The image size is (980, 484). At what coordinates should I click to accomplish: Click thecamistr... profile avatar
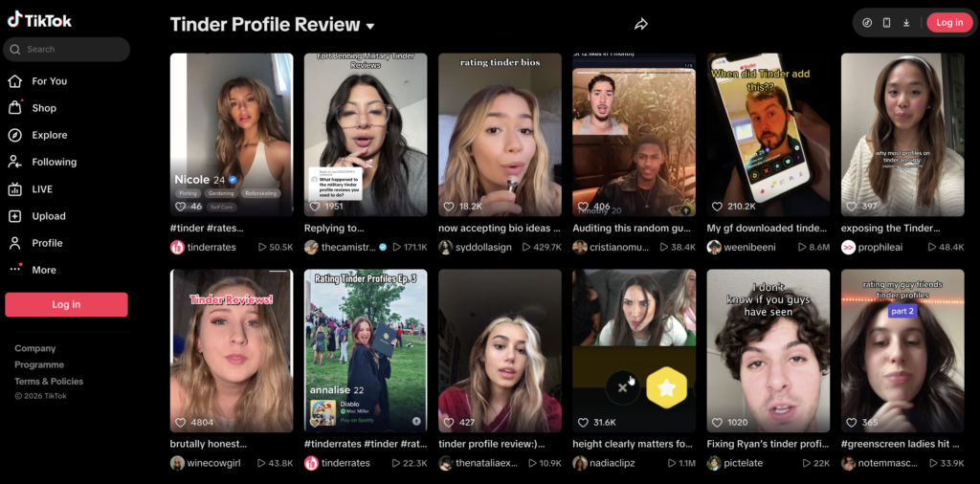click(311, 247)
